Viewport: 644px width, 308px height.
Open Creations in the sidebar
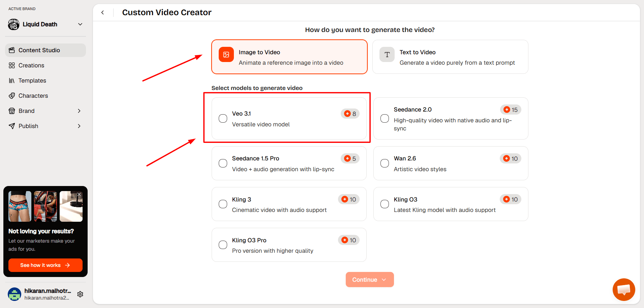pos(45,65)
